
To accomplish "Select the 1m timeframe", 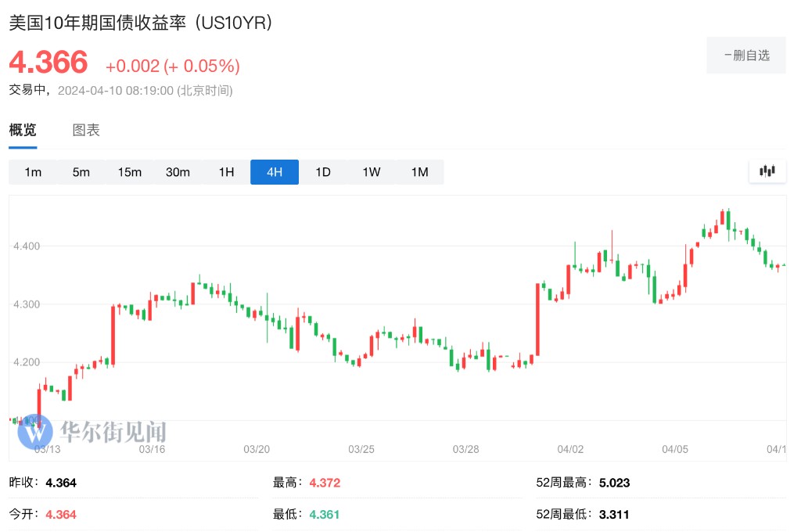I will point(33,172).
